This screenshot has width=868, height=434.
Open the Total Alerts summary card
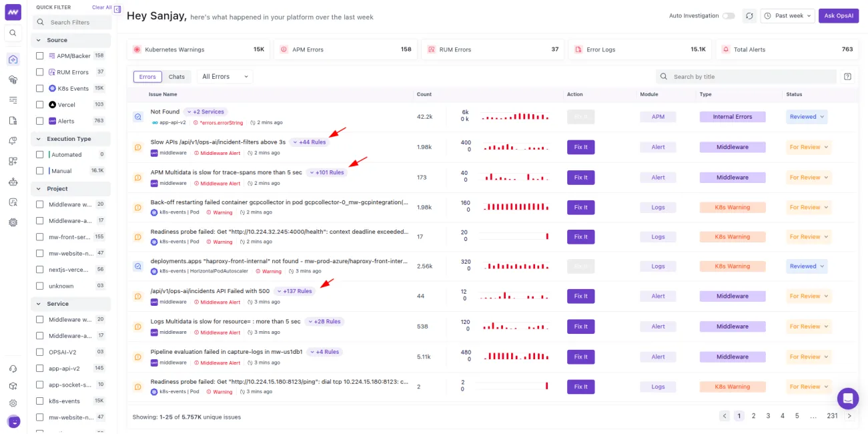pyautogui.click(x=787, y=49)
